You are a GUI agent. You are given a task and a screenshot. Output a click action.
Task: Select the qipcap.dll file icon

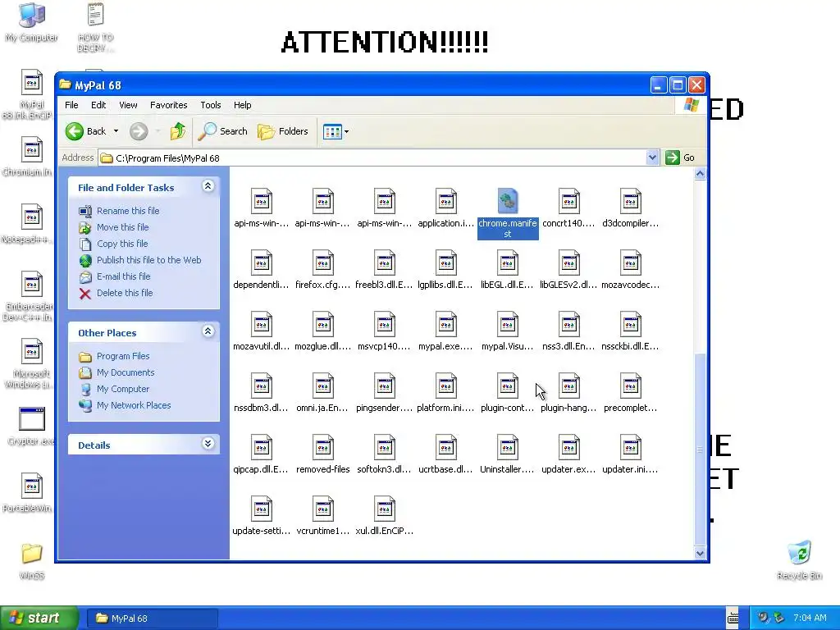(262, 447)
